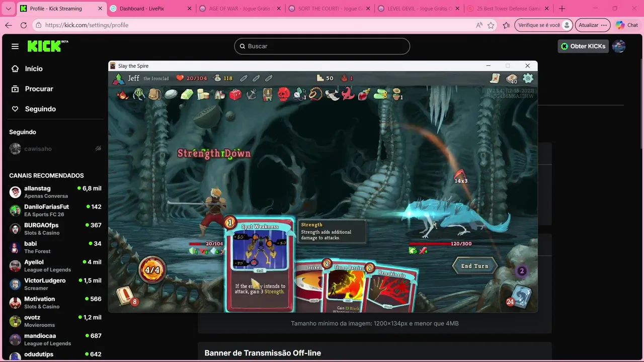Click the gold pouch showing 118
The height and width of the screenshot is (362, 644).
pyautogui.click(x=223, y=78)
